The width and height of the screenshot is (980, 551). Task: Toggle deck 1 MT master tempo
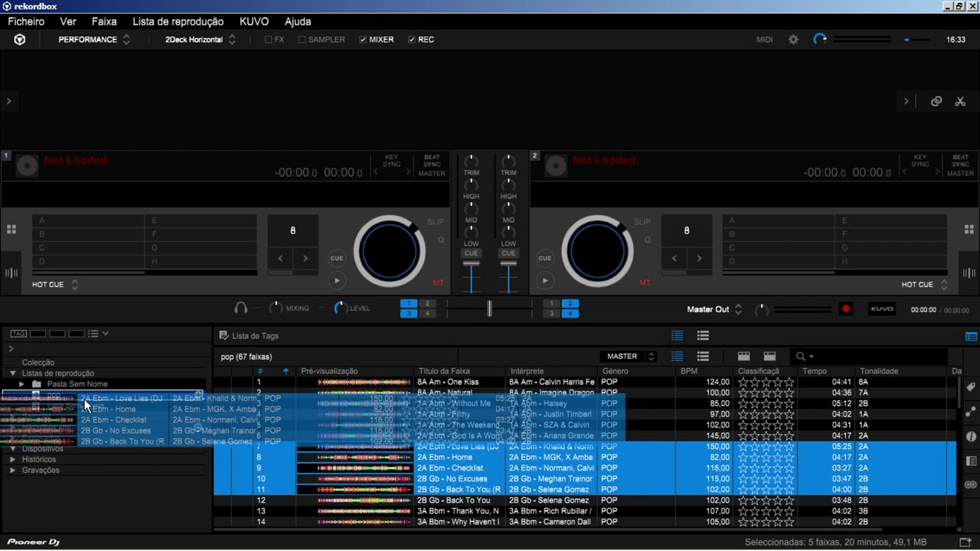coord(438,283)
